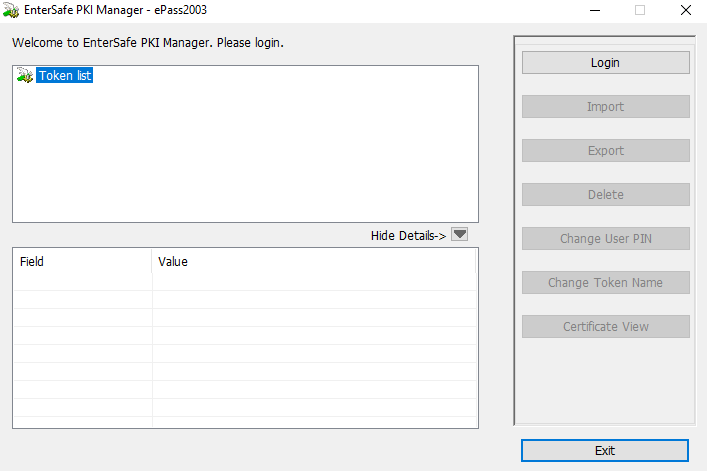
Task: Click the Hide Details text label
Action: click(x=408, y=236)
